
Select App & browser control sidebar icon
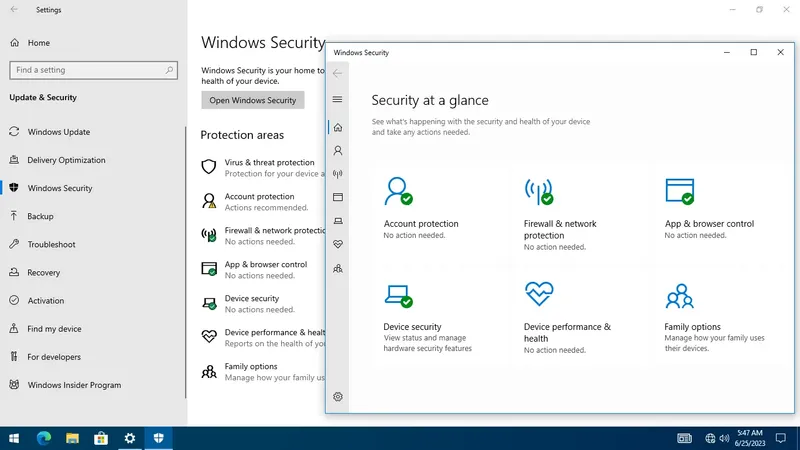338,197
